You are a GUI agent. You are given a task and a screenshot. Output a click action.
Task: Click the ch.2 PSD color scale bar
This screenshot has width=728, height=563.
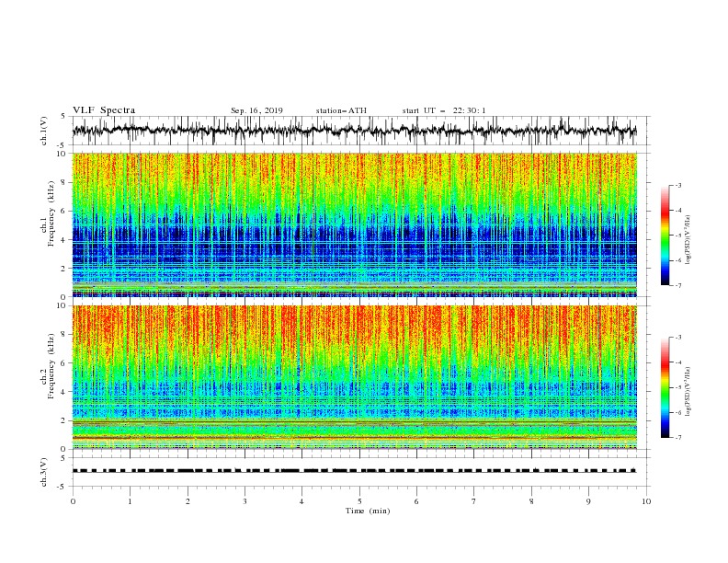click(665, 387)
